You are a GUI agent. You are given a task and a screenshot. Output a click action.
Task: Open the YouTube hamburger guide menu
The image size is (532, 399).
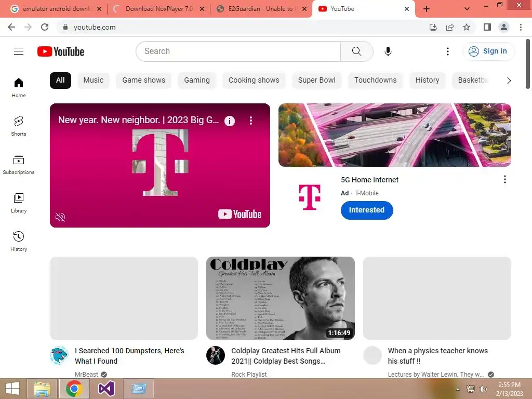(19, 51)
